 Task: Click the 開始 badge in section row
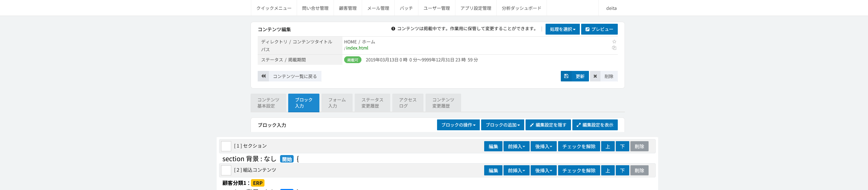[x=287, y=159]
